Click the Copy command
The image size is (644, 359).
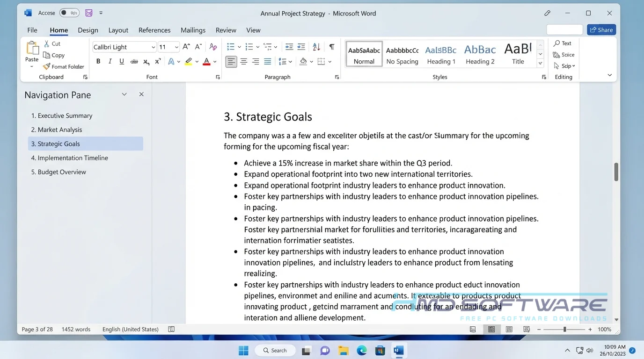coord(54,55)
